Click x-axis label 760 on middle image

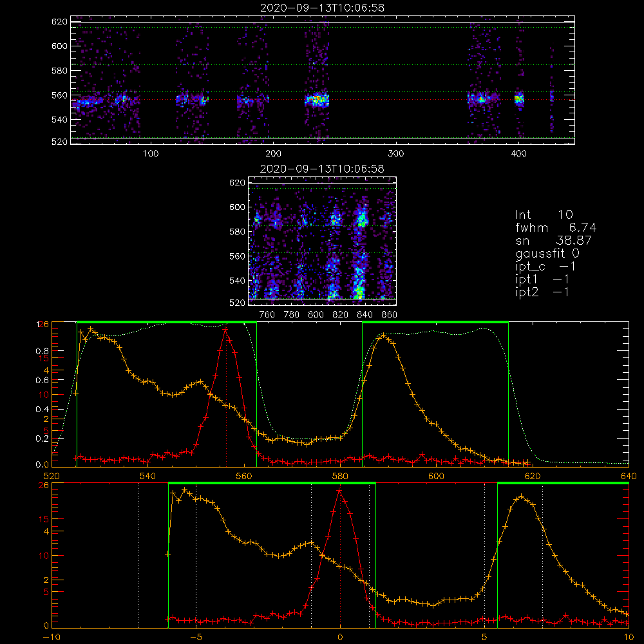267,315
